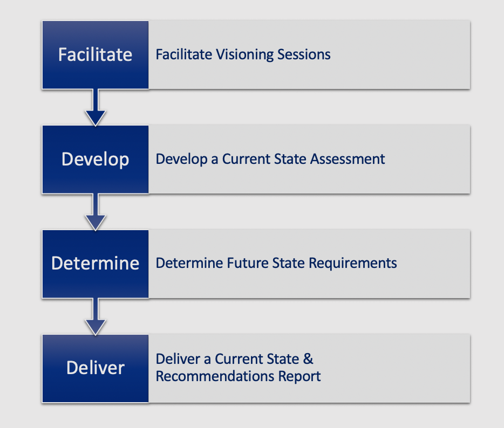Click the 'Recommendations Report' text line

coord(238,376)
